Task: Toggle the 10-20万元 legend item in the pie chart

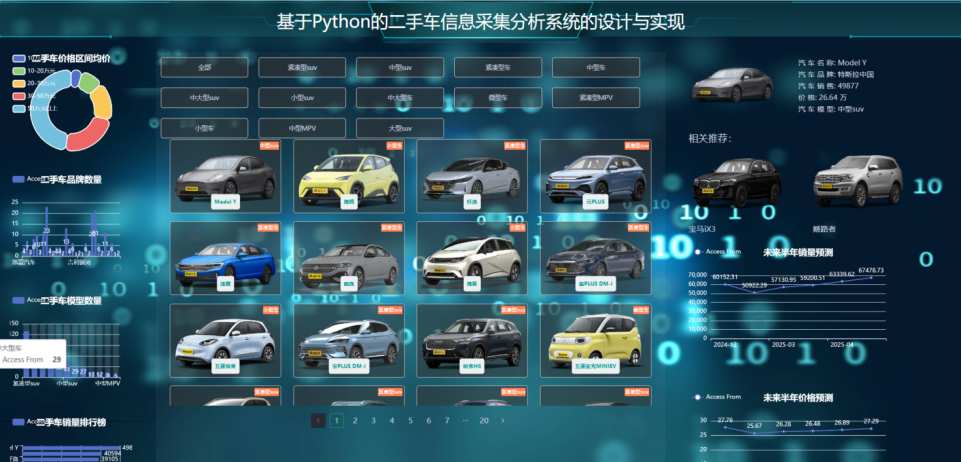Action: pos(34,71)
